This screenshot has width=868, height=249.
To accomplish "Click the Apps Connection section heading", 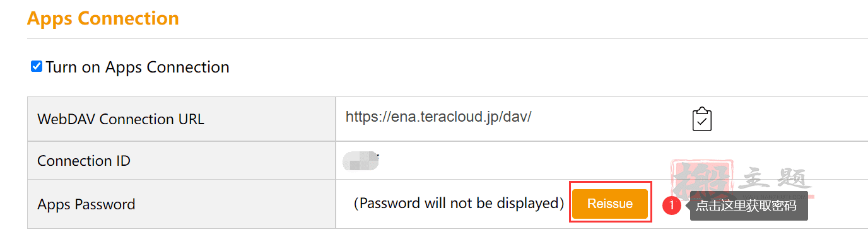I will pyautogui.click(x=103, y=18).
